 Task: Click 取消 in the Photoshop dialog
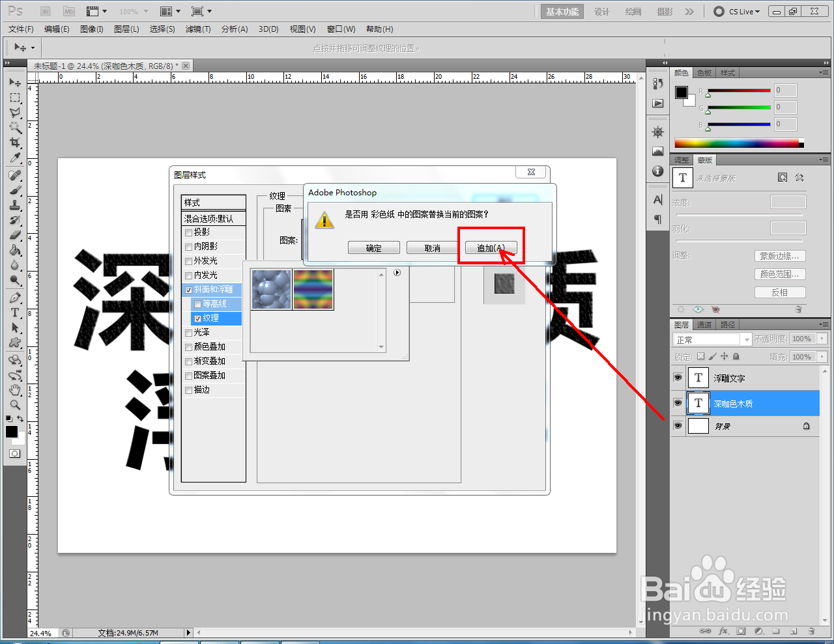[433, 248]
